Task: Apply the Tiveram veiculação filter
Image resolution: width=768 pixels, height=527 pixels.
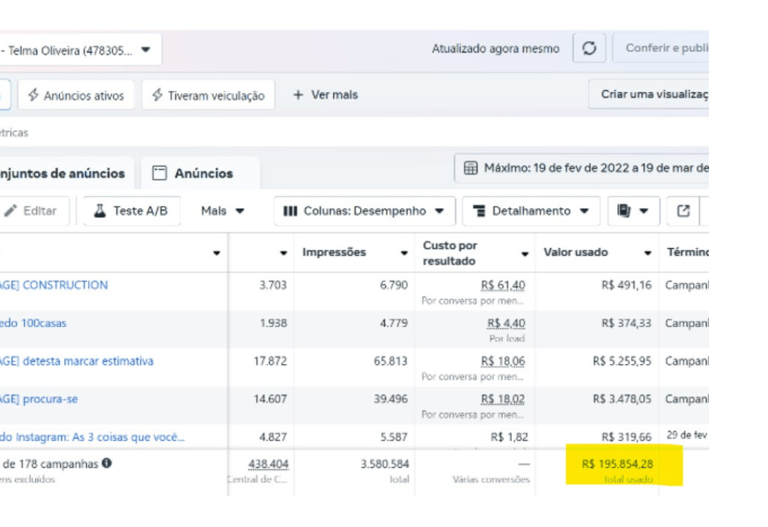Action: 207,96
